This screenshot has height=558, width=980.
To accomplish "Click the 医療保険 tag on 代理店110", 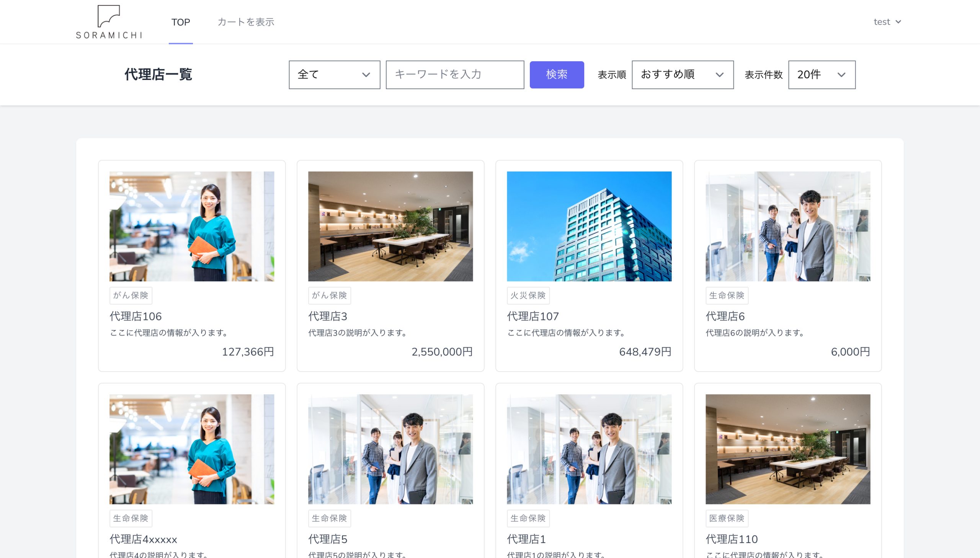I will coord(726,518).
